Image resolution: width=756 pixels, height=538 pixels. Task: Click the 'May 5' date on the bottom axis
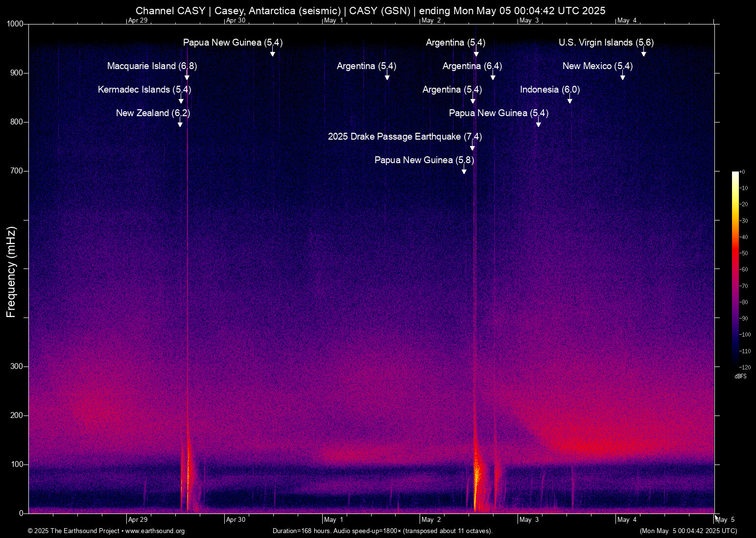[725, 520]
